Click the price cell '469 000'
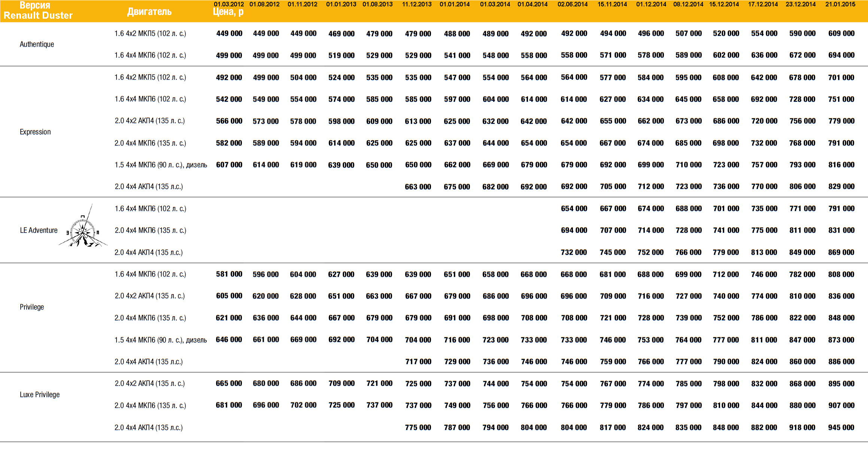Image resolution: width=868 pixels, height=454 pixels. pos(342,34)
